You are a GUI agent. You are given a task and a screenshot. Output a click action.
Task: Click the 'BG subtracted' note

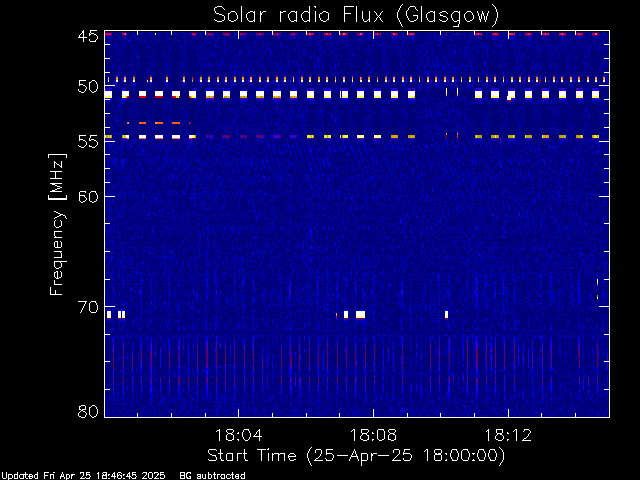[212, 476]
